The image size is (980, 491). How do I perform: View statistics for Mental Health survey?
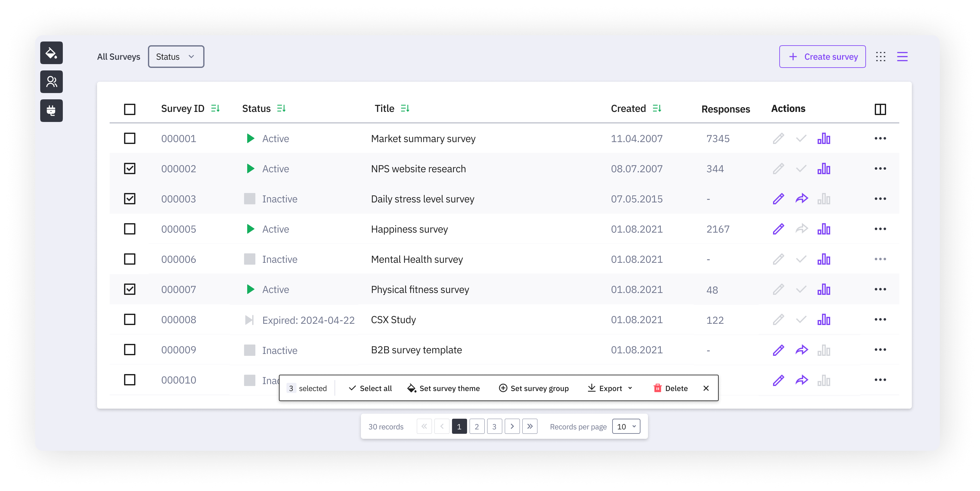click(x=824, y=259)
